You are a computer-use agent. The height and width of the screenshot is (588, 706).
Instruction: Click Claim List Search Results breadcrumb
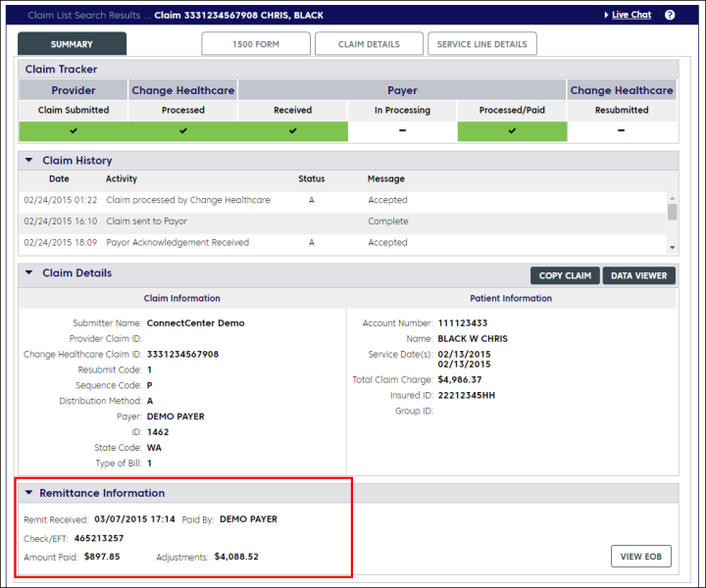coord(83,16)
